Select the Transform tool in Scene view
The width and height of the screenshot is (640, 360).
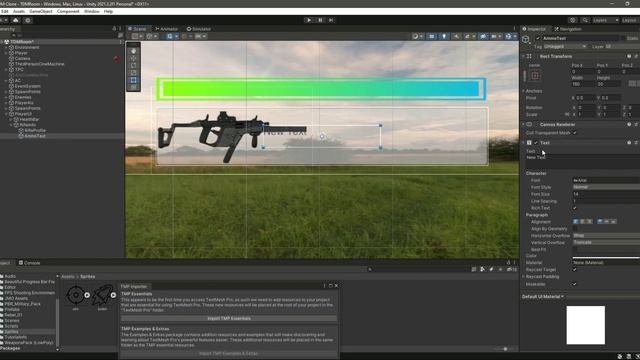click(133, 87)
